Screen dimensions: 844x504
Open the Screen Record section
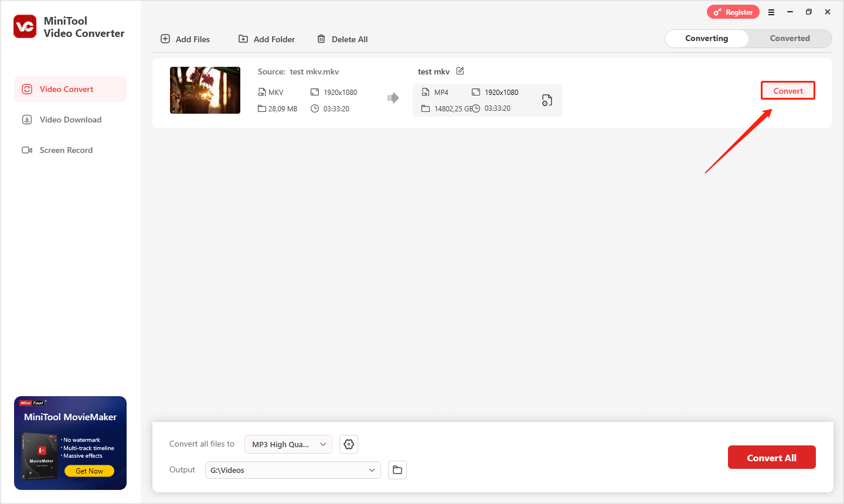point(70,150)
